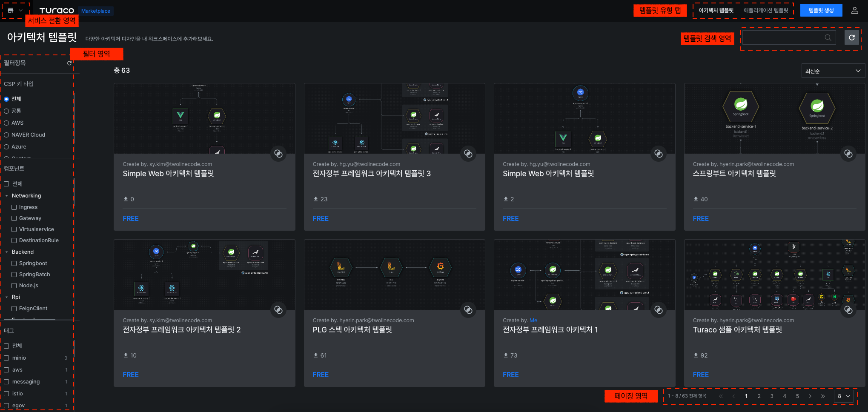868x412 pixels.
Task: Open the PLG 스텍 diagram thumbnail
Action: (394, 275)
